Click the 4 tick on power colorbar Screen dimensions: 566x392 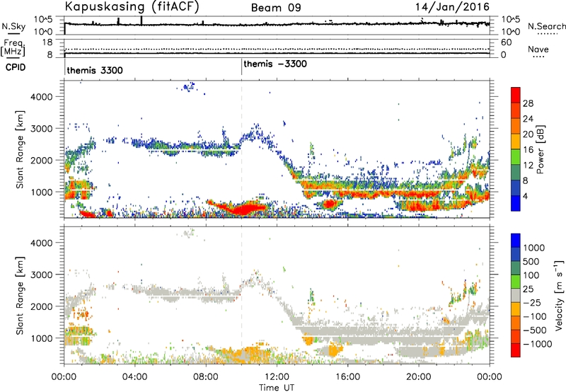tap(525, 197)
